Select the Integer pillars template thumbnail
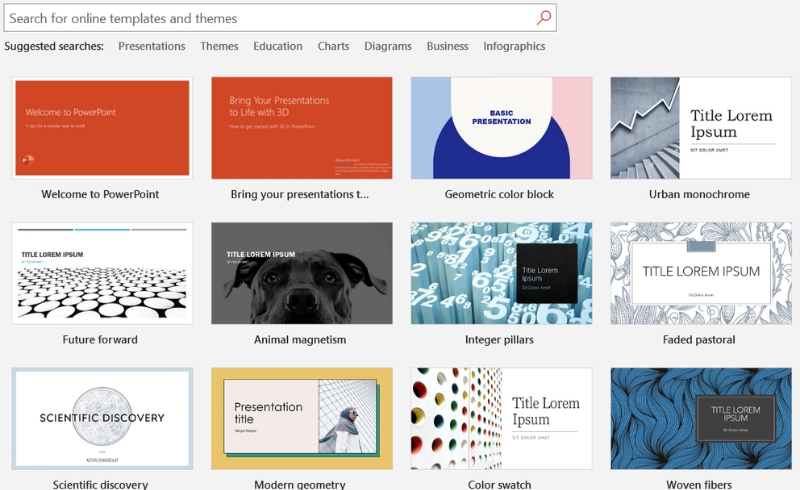 502,273
